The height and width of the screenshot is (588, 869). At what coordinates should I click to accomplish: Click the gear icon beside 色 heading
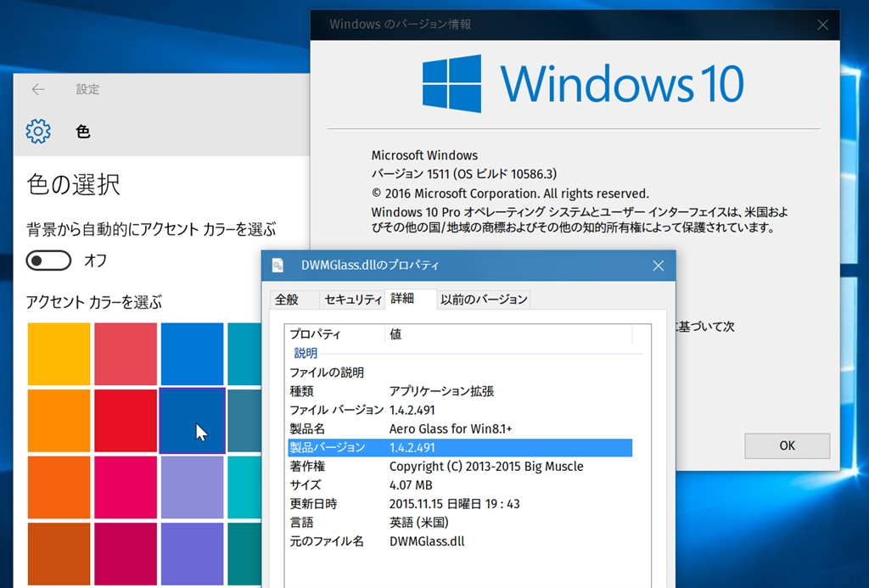pos(38,132)
